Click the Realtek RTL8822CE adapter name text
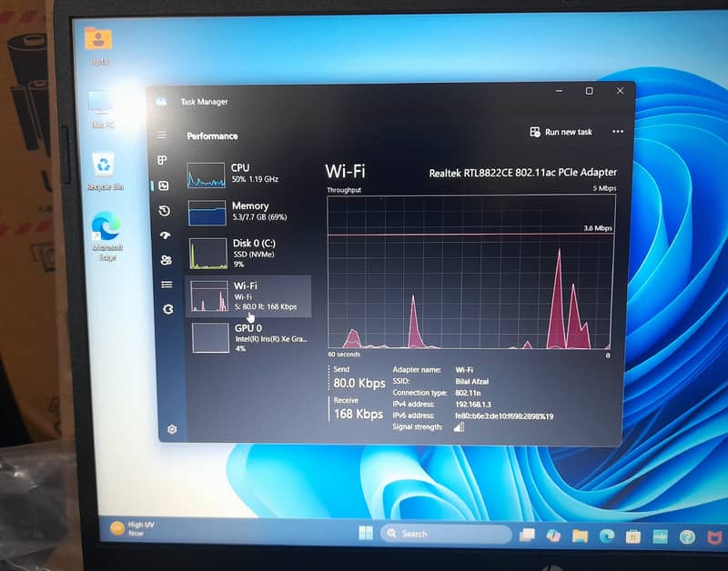 [x=522, y=173]
